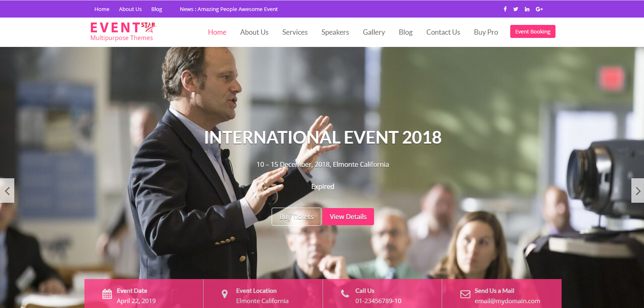Viewport: 644px width, 308px height.
Task: Click the EventStar Multipurpose Themes logo
Action: (x=123, y=32)
